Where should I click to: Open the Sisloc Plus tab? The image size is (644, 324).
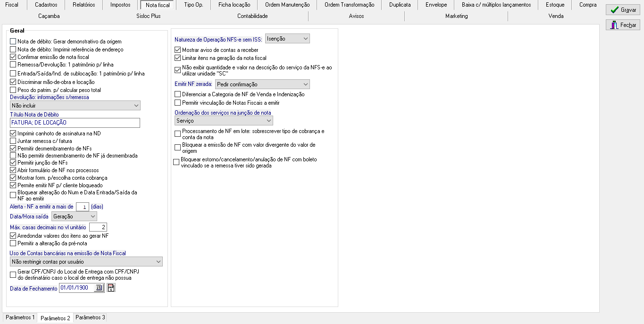point(148,16)
